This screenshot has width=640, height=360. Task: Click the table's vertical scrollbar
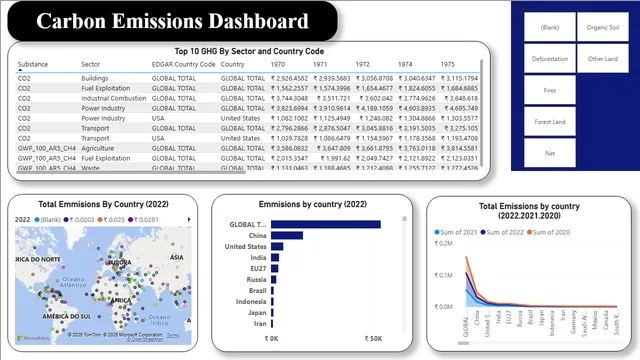click(482, 113)
